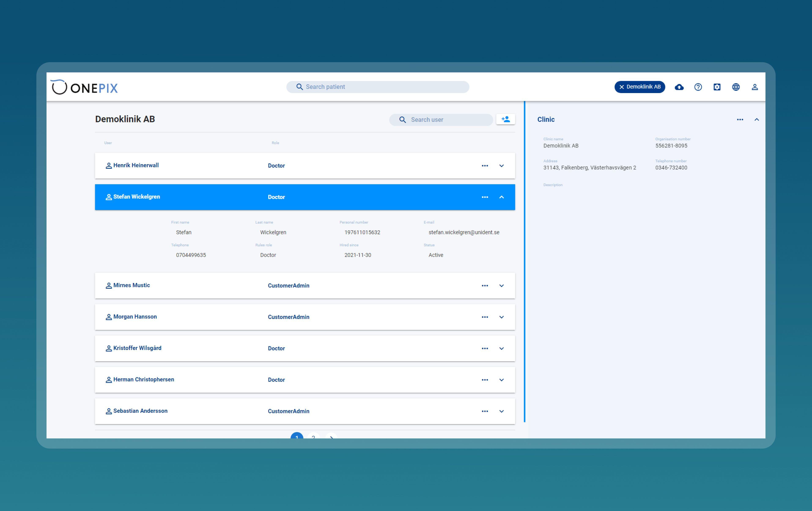Viewport: 812px width, 511px height.
Task: Click the person icon beside Mirnes Mustic
Action: click(108, 286)
